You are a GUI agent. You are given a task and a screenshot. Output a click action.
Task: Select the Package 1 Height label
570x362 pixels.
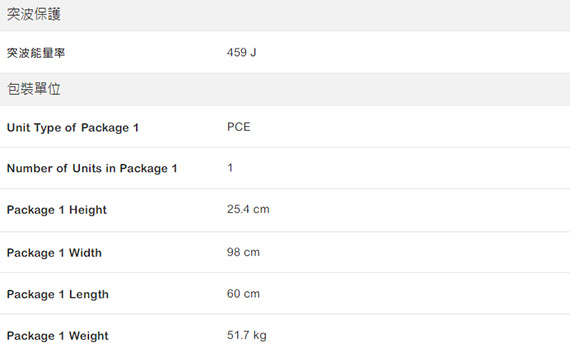57,210
